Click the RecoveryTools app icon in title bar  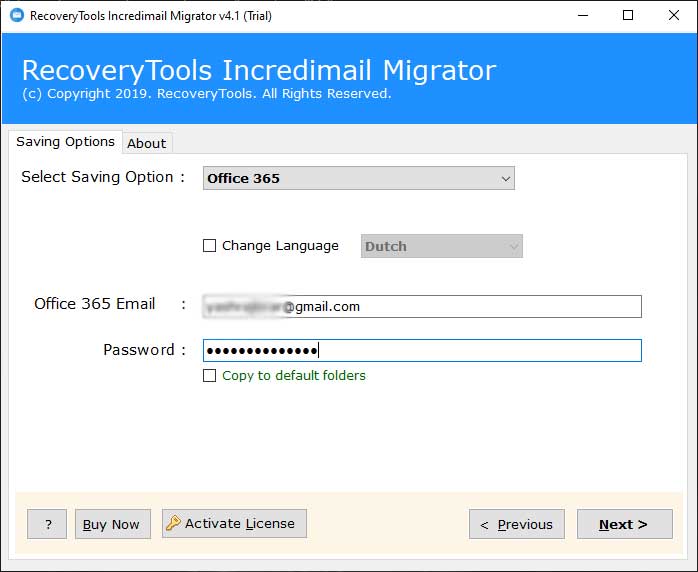(17, 16)
